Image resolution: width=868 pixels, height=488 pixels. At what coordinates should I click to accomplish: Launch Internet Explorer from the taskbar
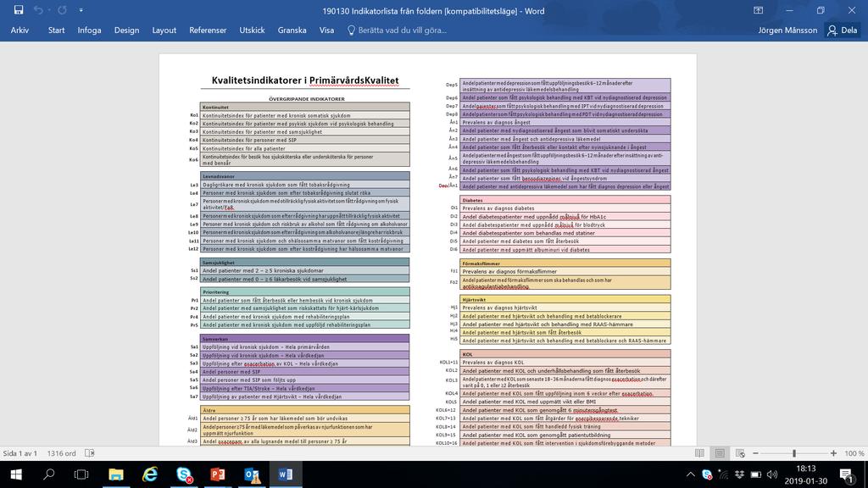(149, 474)
